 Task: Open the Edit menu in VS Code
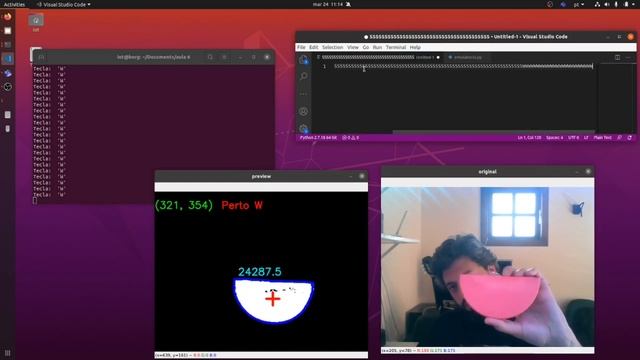point(313,47)
